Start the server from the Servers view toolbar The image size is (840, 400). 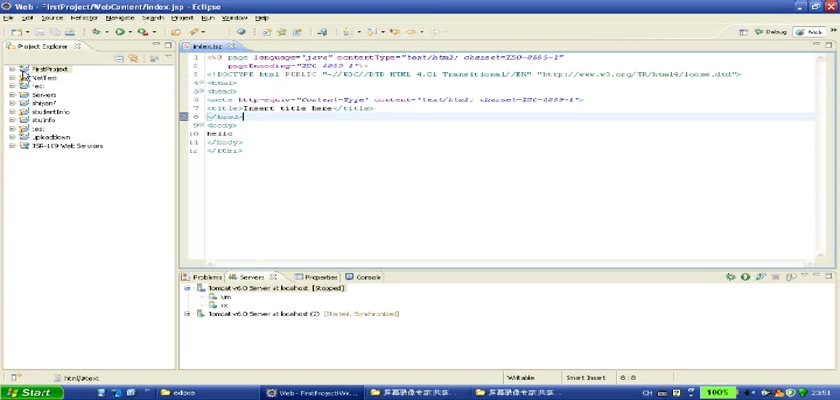pos(745,277)
